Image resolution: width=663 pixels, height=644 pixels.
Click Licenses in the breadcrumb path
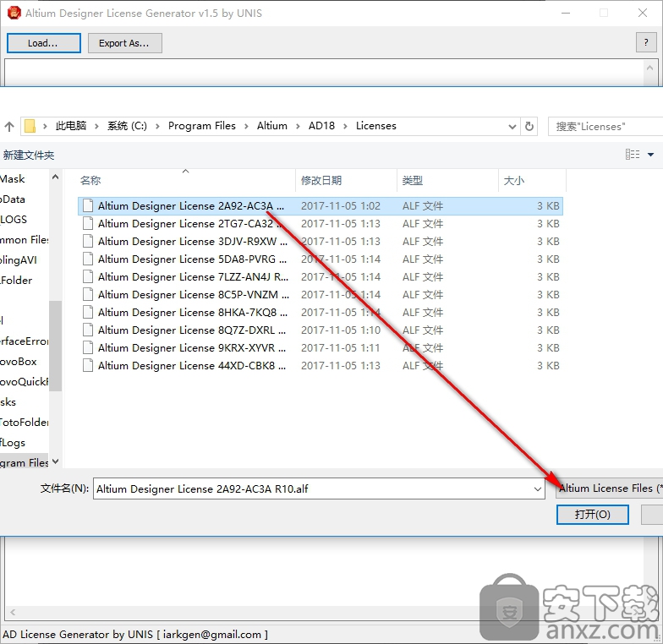pos(375,126)
